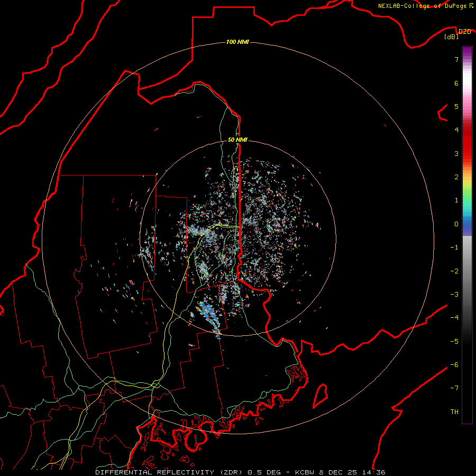
Task: Click the 3 value on the color scale
Action: (456, 153)
